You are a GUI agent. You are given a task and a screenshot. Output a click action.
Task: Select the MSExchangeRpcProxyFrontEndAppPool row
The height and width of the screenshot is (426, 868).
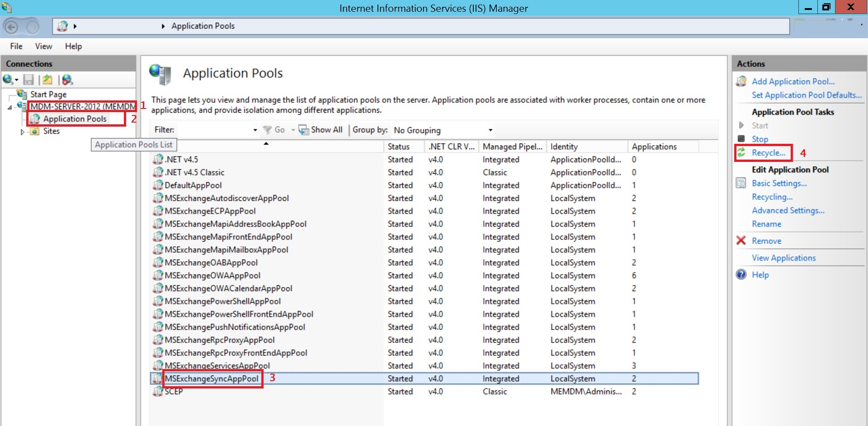424,353
